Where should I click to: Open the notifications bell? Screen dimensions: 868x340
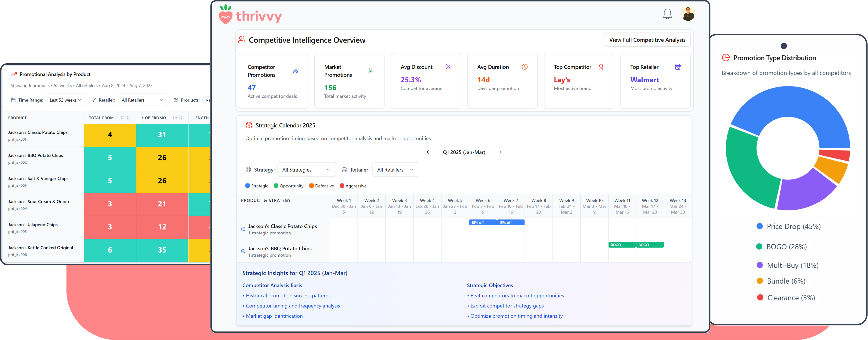[x=667, y=14]
